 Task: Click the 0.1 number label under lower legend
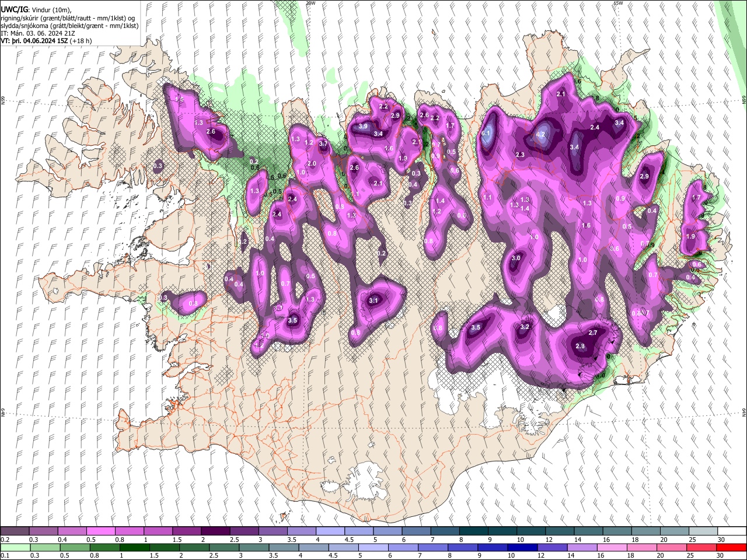(x=5, y=556)
